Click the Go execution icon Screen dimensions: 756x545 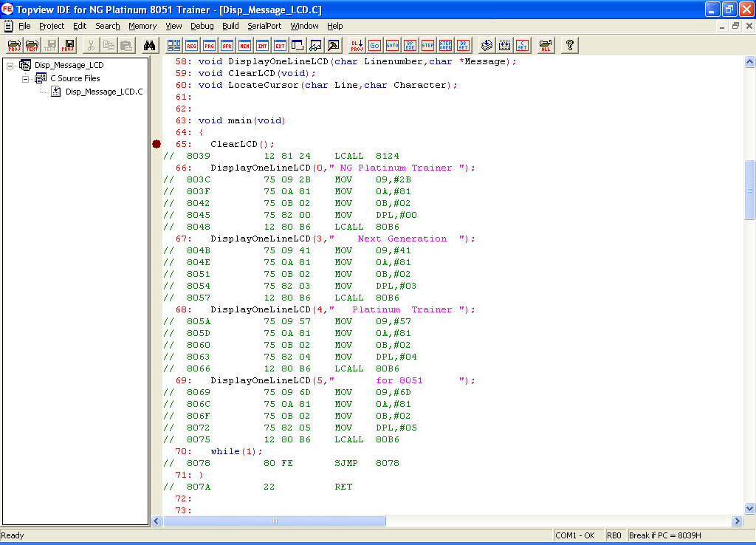pos(374,45)
